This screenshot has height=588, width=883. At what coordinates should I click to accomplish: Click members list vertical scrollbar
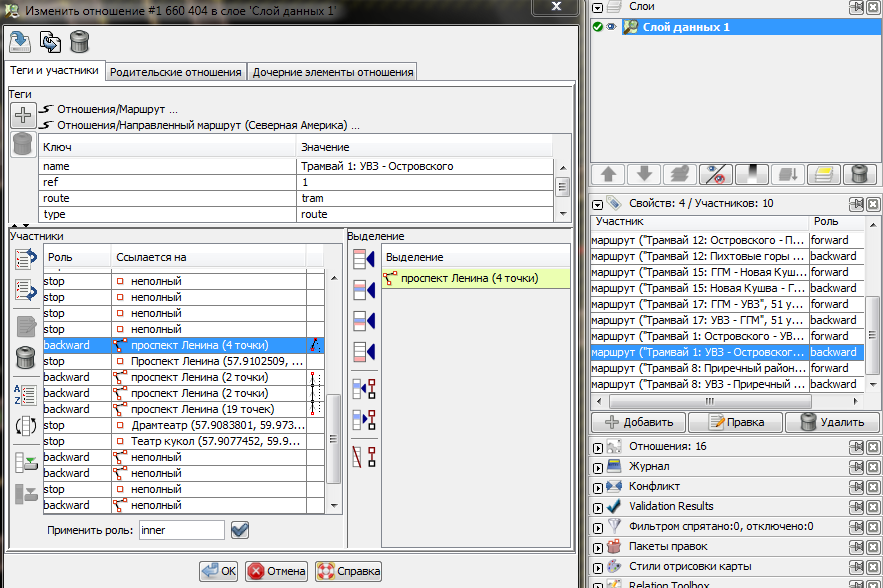[334, 439]
